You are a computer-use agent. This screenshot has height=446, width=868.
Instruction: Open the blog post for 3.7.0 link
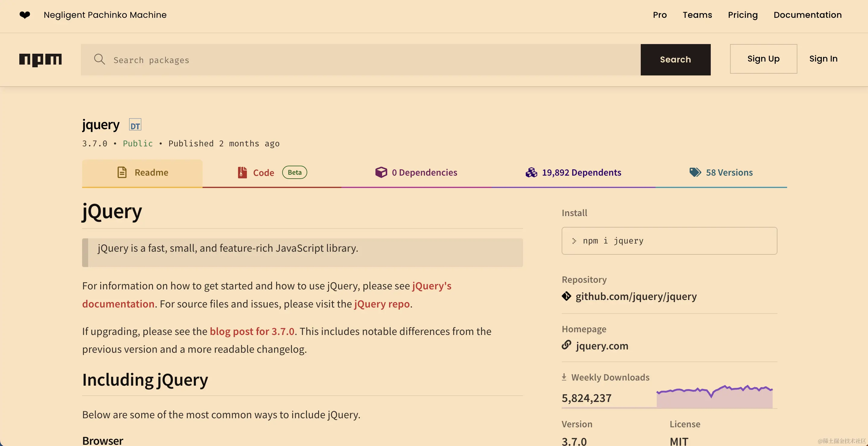pos(252,331)
